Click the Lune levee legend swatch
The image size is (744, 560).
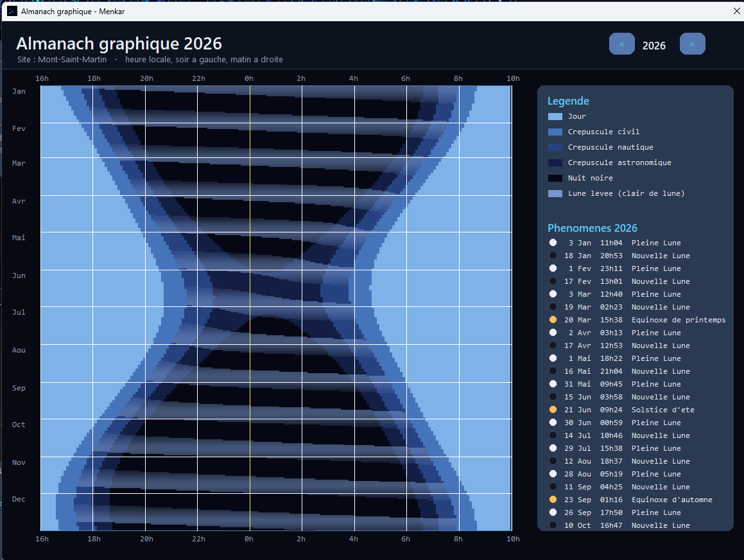(555, 194)
